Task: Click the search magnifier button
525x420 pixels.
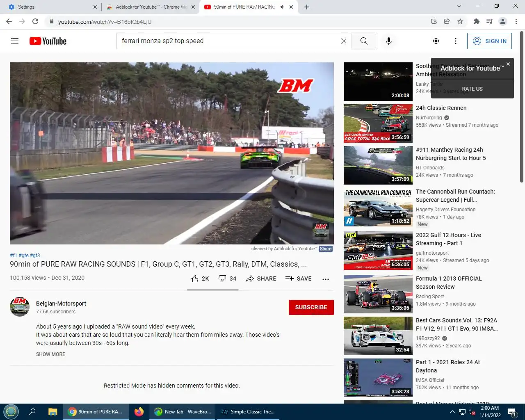Action: tap(364, 41)
